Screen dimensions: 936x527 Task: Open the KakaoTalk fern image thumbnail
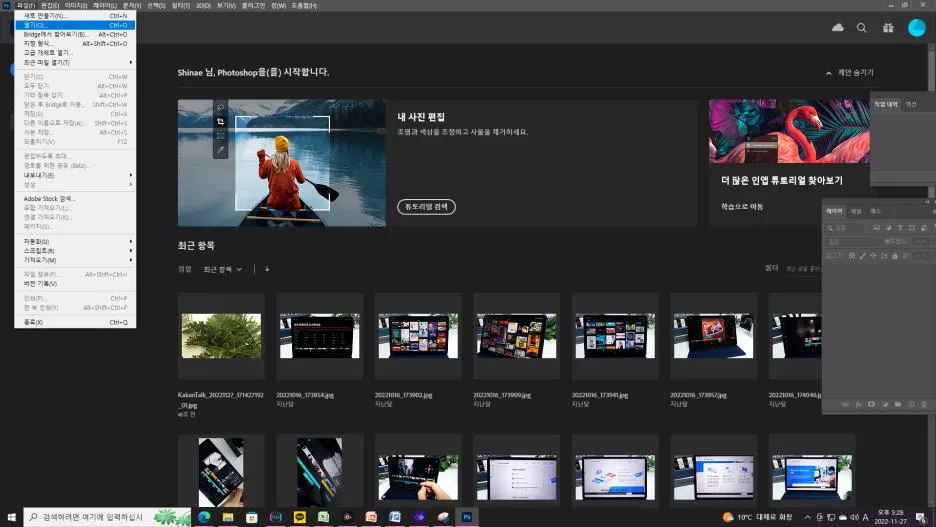click(221, 335)
